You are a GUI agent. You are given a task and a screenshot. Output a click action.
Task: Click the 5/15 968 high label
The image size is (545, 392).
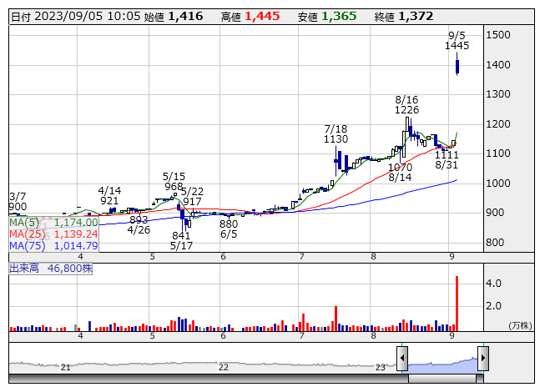click(174, 182)
